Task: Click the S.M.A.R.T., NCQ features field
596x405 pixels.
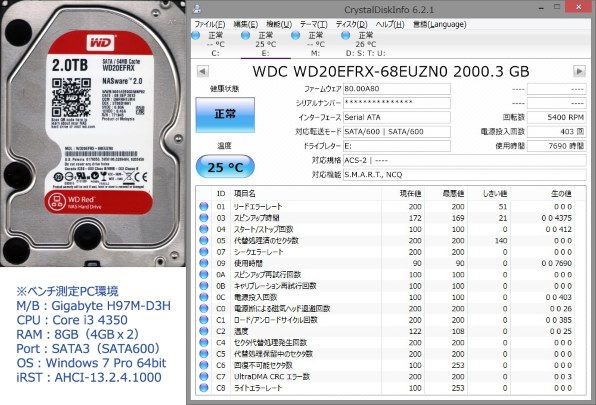Action: point(464,175)
